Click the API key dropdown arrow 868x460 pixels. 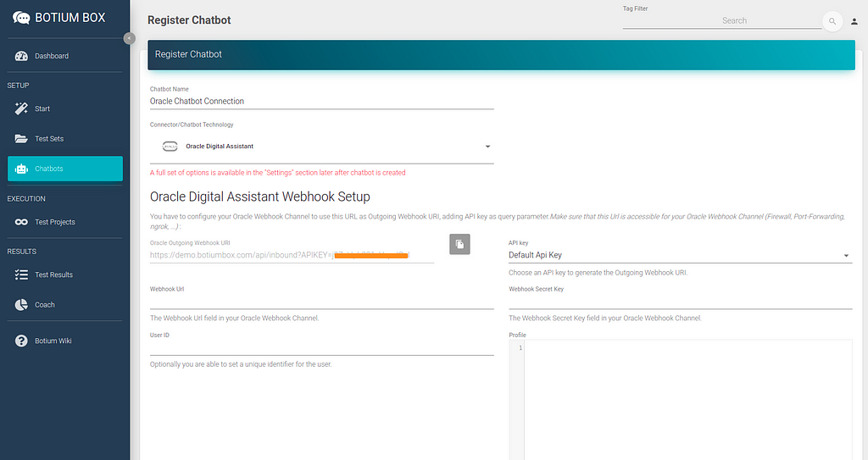coord(846,256)
